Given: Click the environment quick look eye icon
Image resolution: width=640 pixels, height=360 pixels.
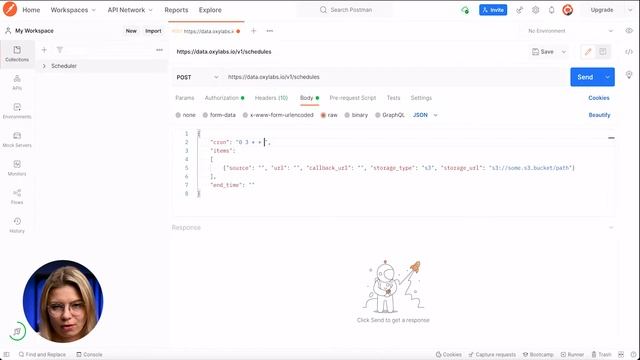Looking at the screenshot, I should 629,31.
